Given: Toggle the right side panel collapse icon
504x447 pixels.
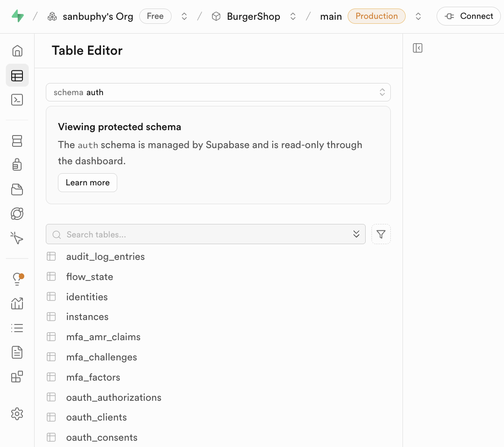Looking at the screenshot, I should pos(418,48).
